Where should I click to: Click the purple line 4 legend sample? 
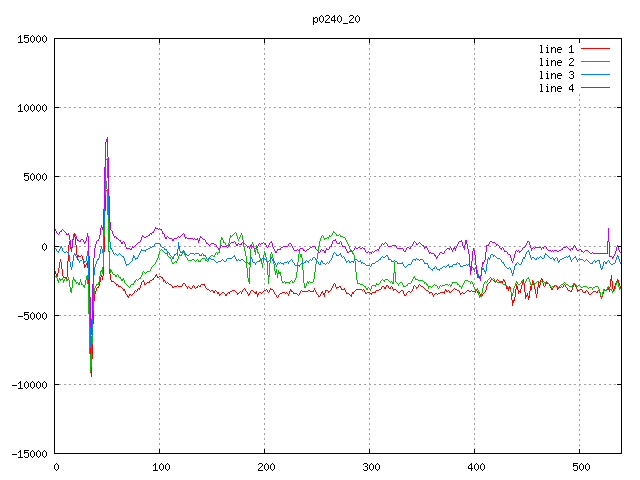(595, 87)
